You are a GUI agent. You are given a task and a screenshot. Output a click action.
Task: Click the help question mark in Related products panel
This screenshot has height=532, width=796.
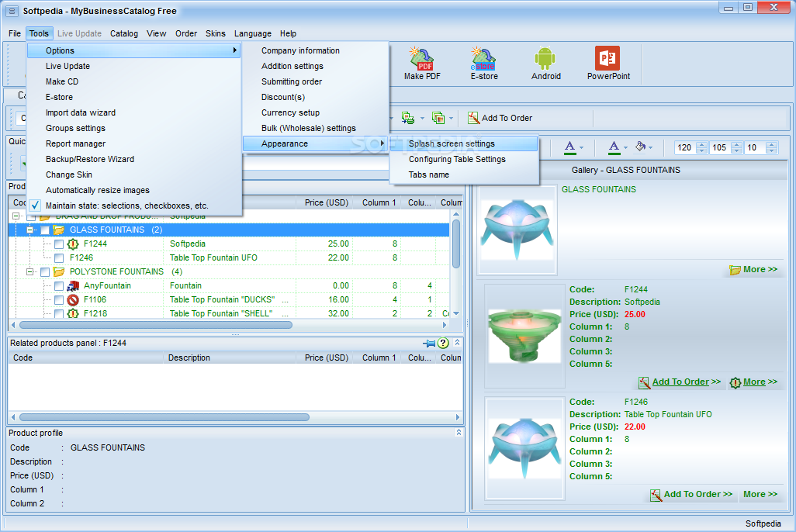[443, 343]
